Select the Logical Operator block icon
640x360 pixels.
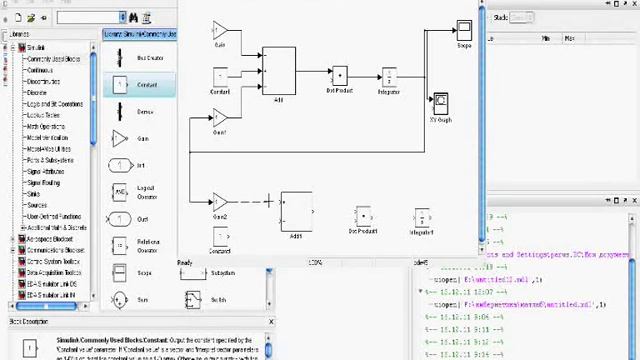(x=120, y=192)
